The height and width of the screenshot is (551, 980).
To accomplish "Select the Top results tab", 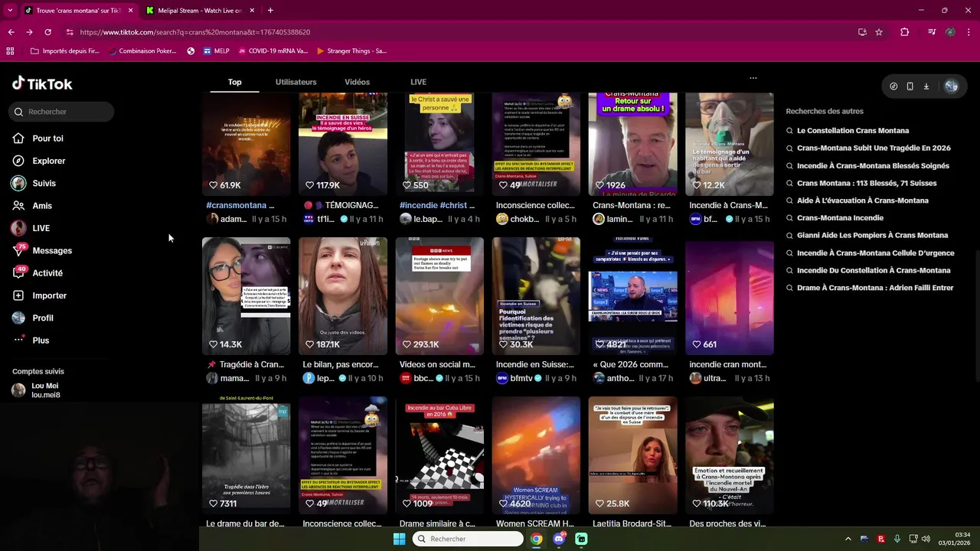I will pyautogui.click(x=234, y=82).
